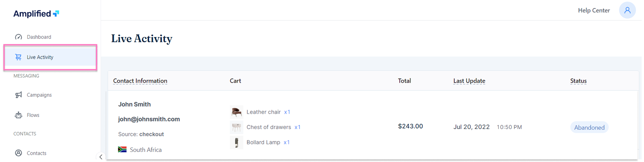
Task: Click the Campaigns megaphone icon
Action: coord(19,95)
